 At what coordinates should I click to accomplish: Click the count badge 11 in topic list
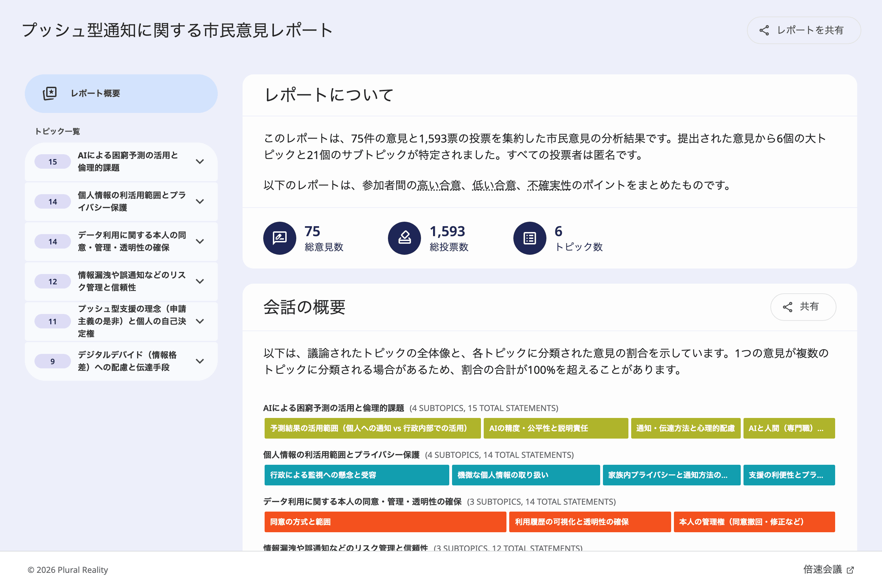click(x=53, y=322)
